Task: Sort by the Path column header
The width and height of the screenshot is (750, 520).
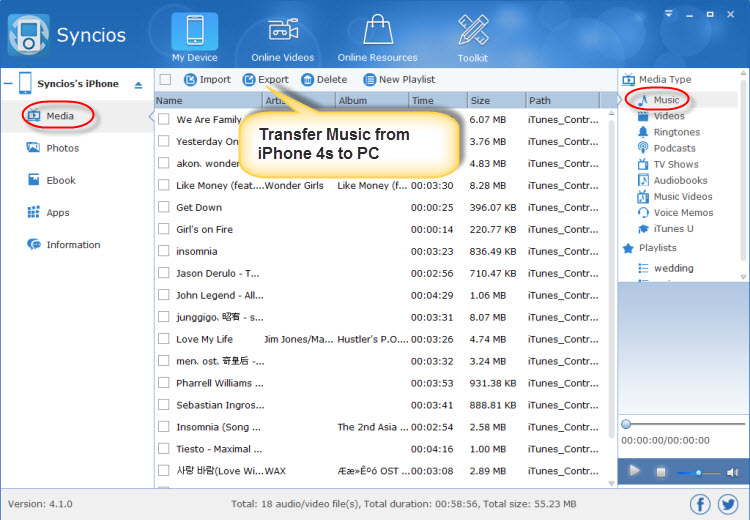Action: click(562, 100)
